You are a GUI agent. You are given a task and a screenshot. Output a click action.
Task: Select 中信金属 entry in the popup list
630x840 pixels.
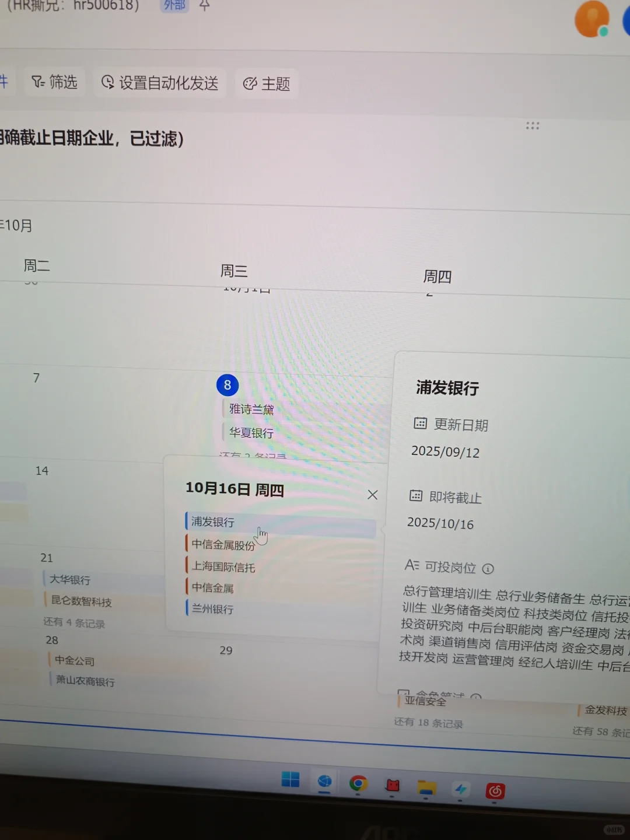[212, 587]
